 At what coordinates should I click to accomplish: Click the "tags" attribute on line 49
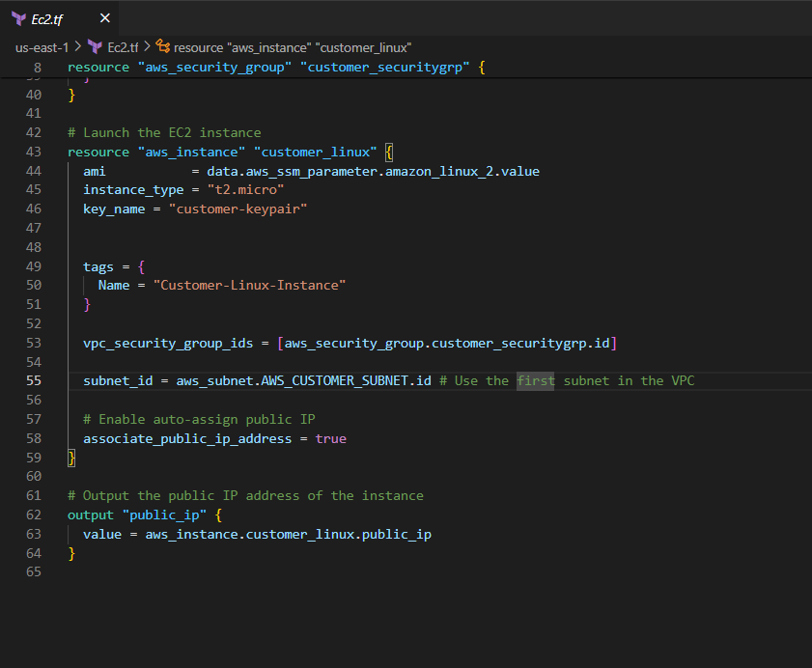[98, 266]
